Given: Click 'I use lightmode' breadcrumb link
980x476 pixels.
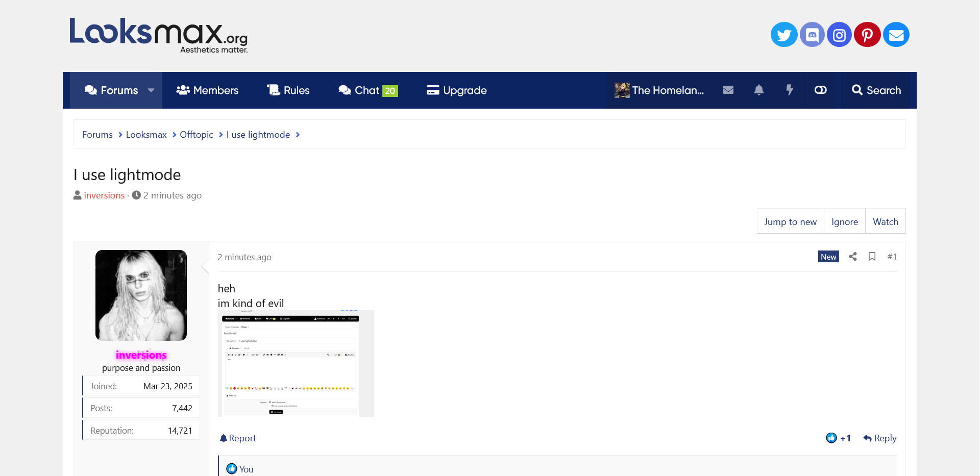Looking at the screenshot, I should [258, 135].
